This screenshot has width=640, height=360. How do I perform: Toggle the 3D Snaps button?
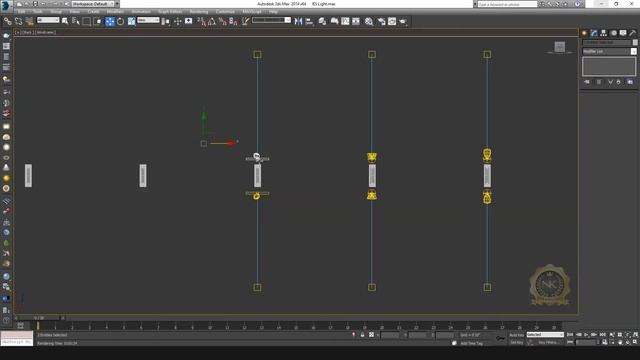201,21
